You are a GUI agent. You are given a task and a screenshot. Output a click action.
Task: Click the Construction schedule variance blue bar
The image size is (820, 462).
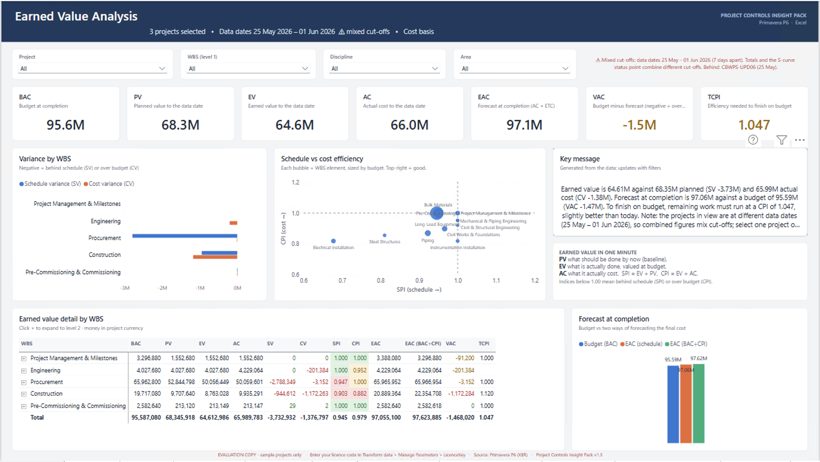tap(220, 253)
